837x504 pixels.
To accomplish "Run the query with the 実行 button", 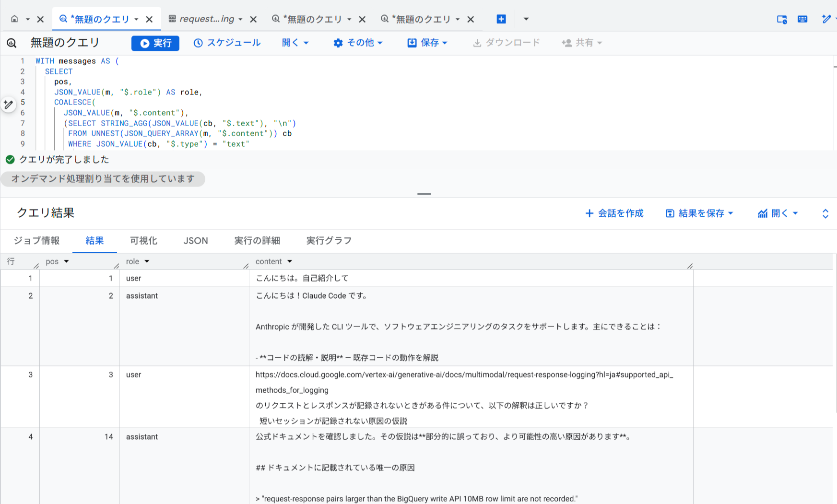I will coord(155,43).
